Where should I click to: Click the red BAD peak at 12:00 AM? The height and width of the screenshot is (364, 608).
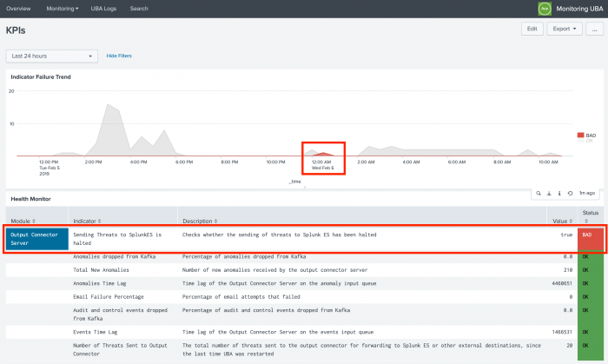click(x=323, y=155)
